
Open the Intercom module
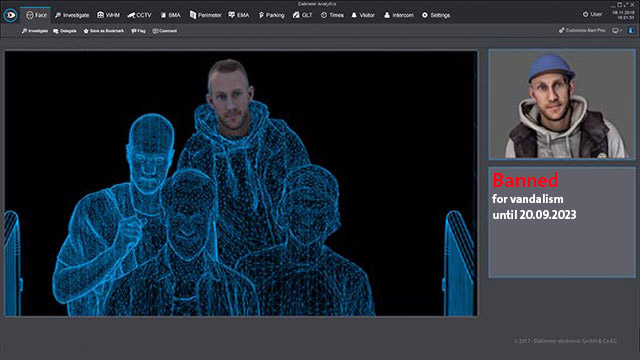[399, 15]
